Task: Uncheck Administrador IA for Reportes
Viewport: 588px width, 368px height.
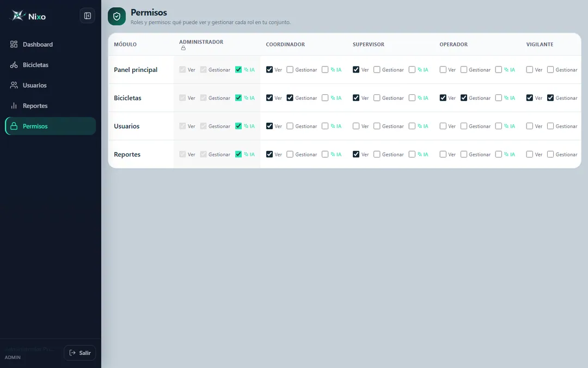Action: [238, 154]
